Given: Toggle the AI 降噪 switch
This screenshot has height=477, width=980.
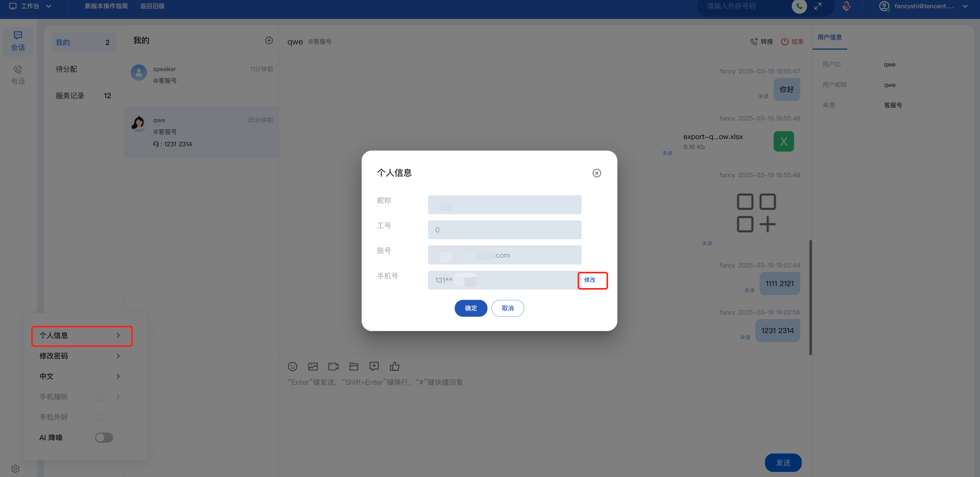Looking at the screenshot, I should coord(104,438).
